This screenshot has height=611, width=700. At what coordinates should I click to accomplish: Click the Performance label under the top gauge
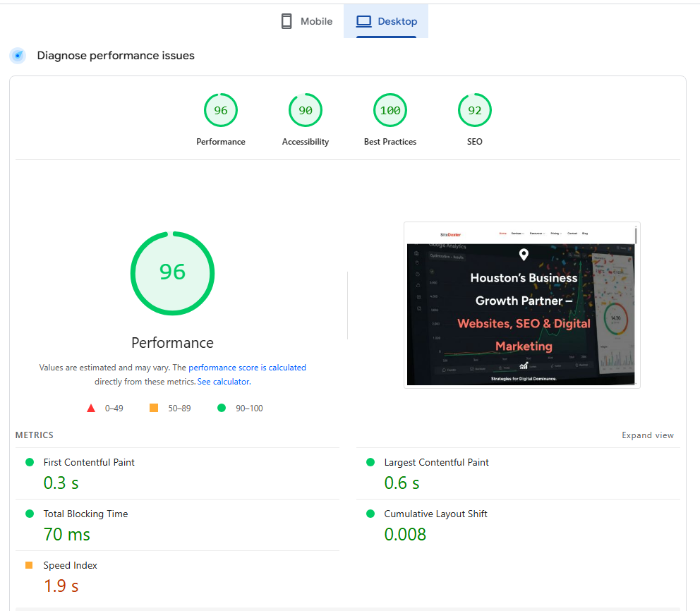click(221, 142)
